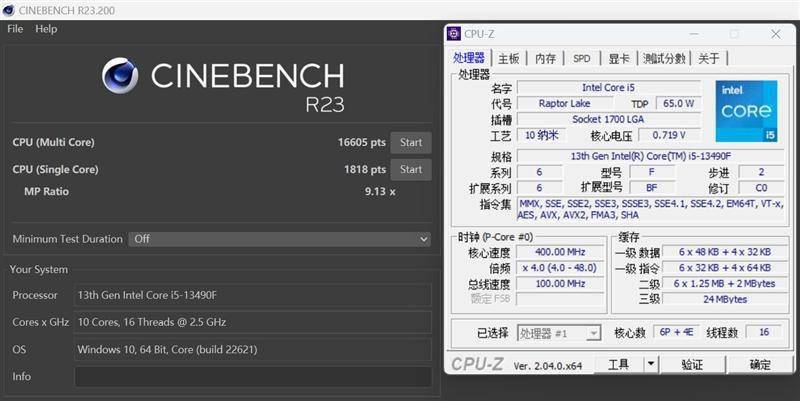Close the CPU-Z window
800x401 pixels.
(776, 34)
